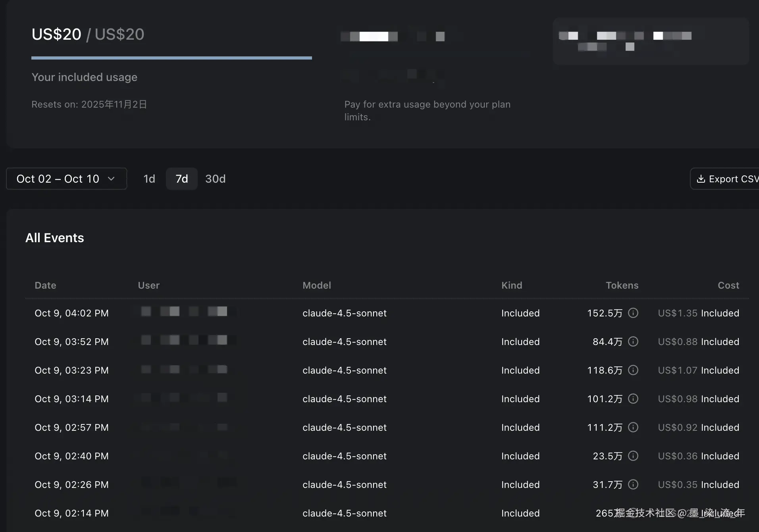Switch to the 30d time range
Viewport: 759px width, 532px height.
(x=215, y=179)
